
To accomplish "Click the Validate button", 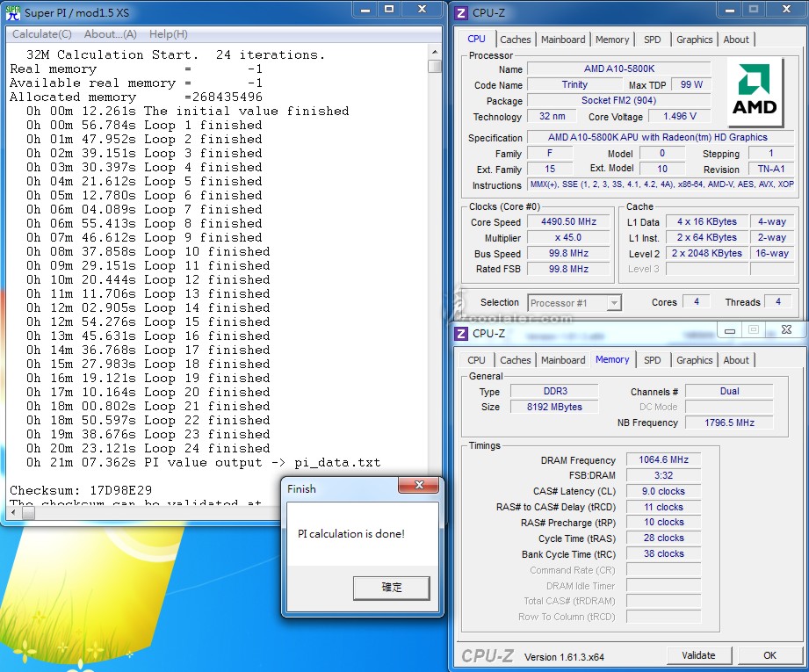I will point(698,655).
